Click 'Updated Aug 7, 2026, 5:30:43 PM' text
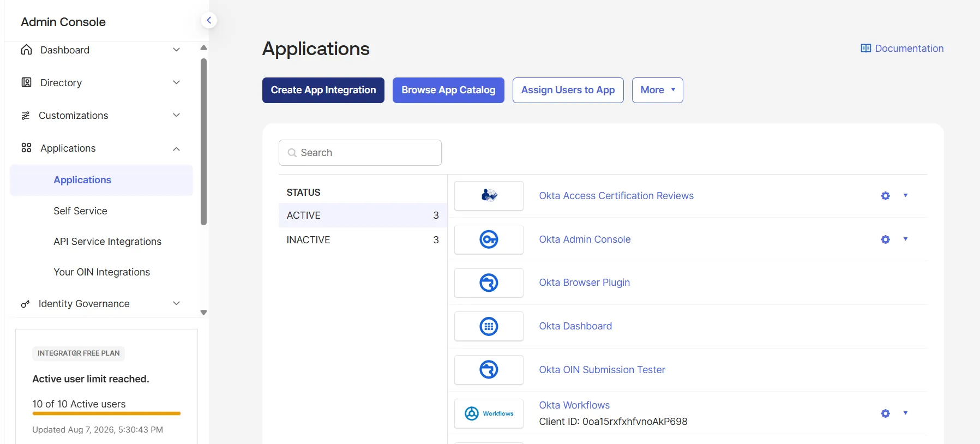 coord(98,430)
